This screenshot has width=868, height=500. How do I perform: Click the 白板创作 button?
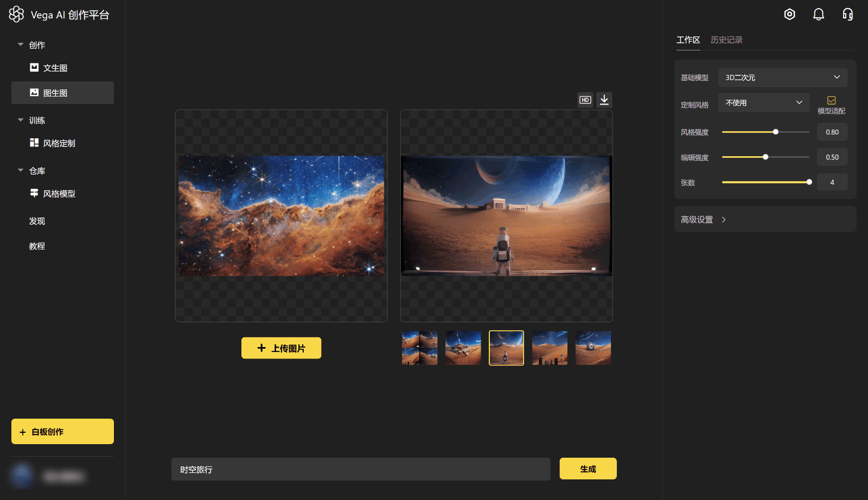(x=62, y=432)
